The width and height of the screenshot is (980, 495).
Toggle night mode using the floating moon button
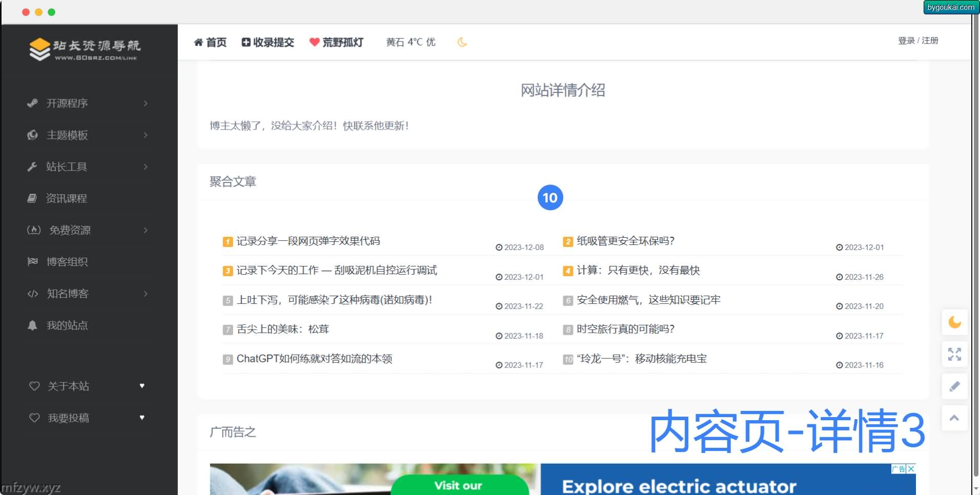click(x=954, y=322)
